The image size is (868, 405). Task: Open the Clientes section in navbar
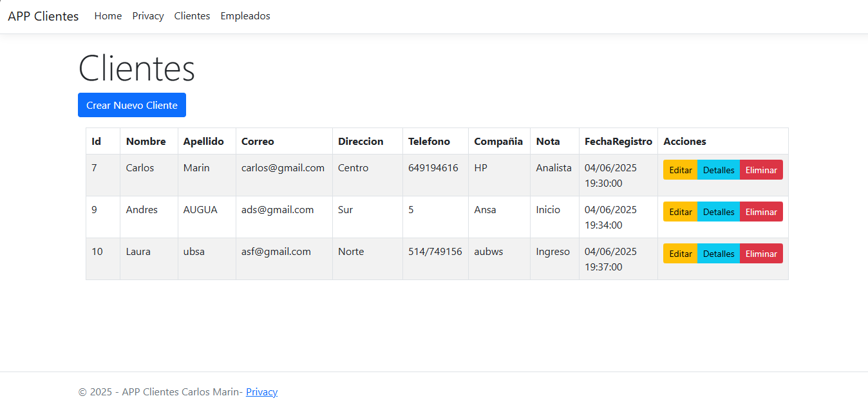[192, 15]
